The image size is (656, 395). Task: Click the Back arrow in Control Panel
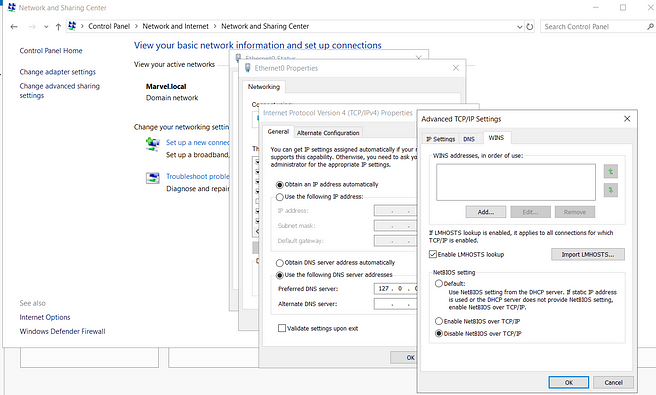(14, 27)
